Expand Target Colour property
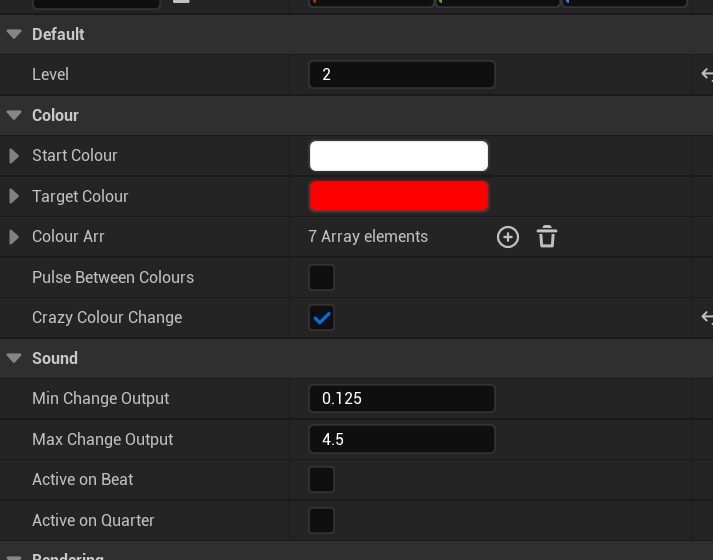The image size is (713, 560). pyautogui.click(x=14, y=196)
